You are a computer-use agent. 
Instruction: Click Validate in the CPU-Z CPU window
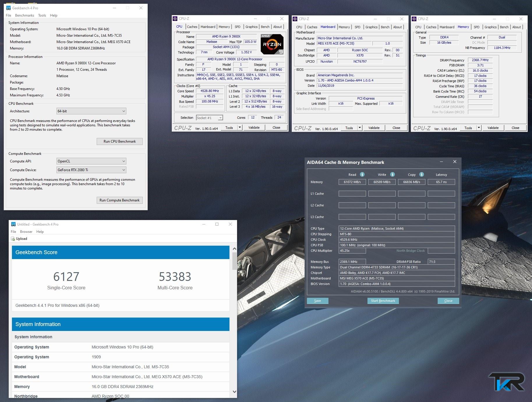tap(254, 127)
